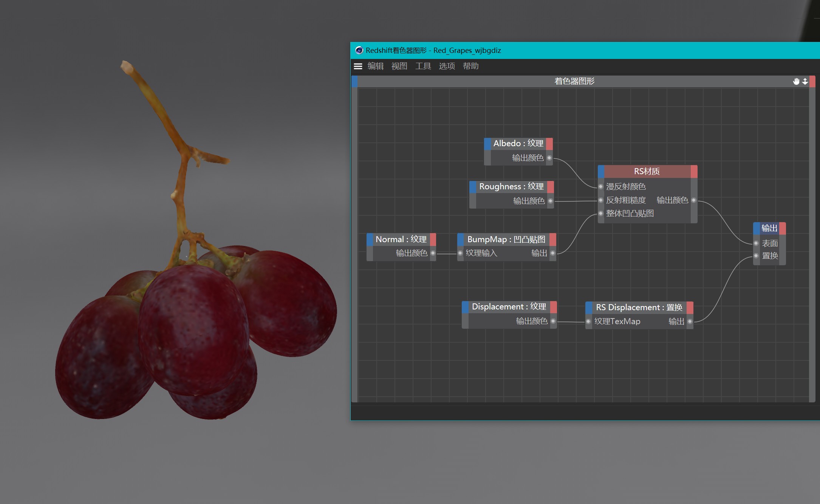Expand the red output corner of RS材质 node

pyautogui.click(x=694, y=172)
